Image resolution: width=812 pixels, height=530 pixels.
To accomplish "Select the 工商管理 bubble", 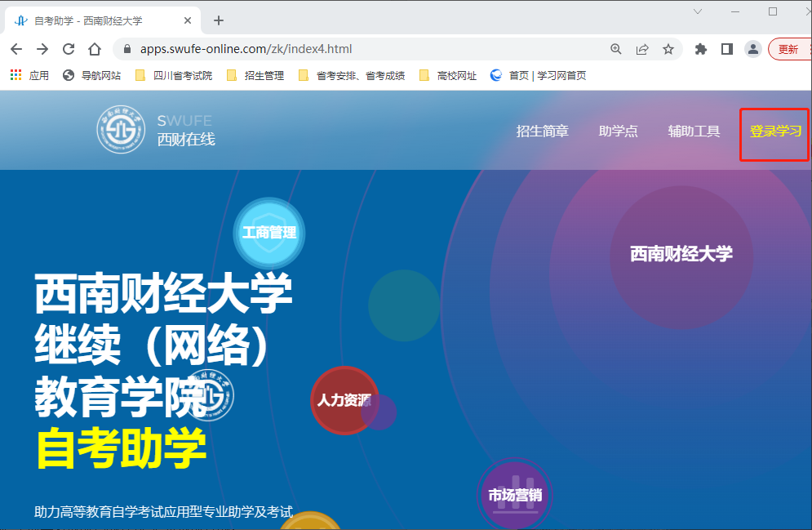I will point(269,233).
